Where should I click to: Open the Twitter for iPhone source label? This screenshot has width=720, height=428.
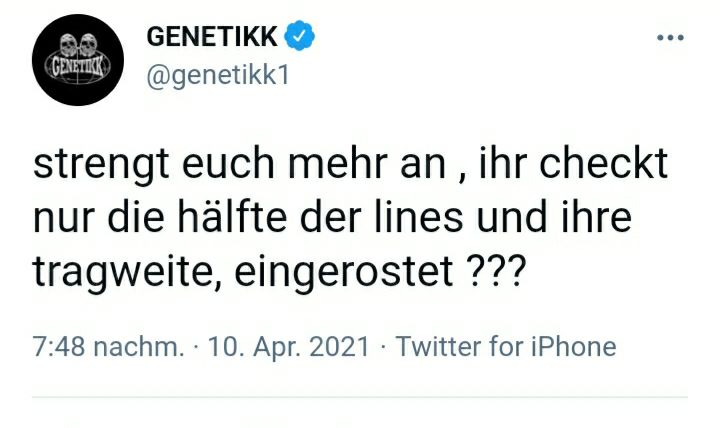(506, 346)
